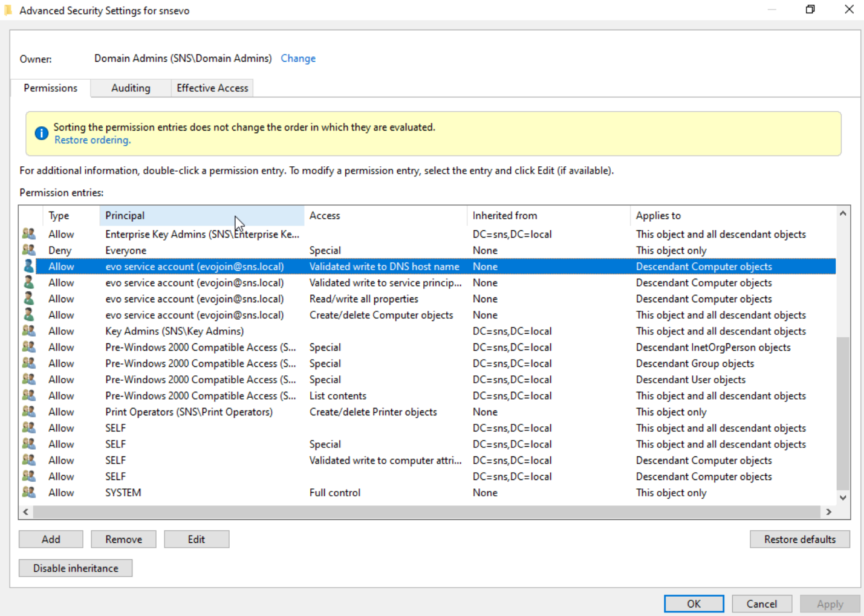Click the 'Domain Admins (SNS\Domain Admins)' owner text
864x616 pixels.
(183, 58)
